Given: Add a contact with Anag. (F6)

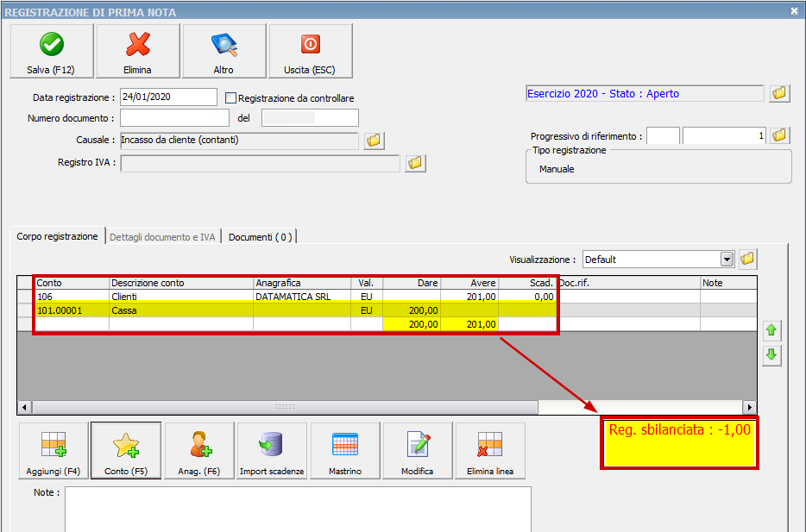Looking at the screenshot, I should tap(199, 451).
